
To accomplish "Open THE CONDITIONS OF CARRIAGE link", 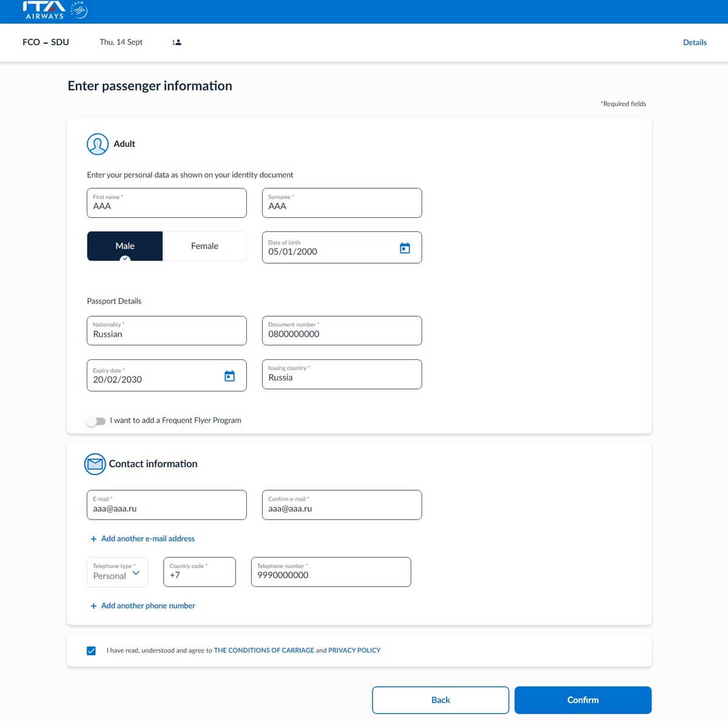I will 264,650.
